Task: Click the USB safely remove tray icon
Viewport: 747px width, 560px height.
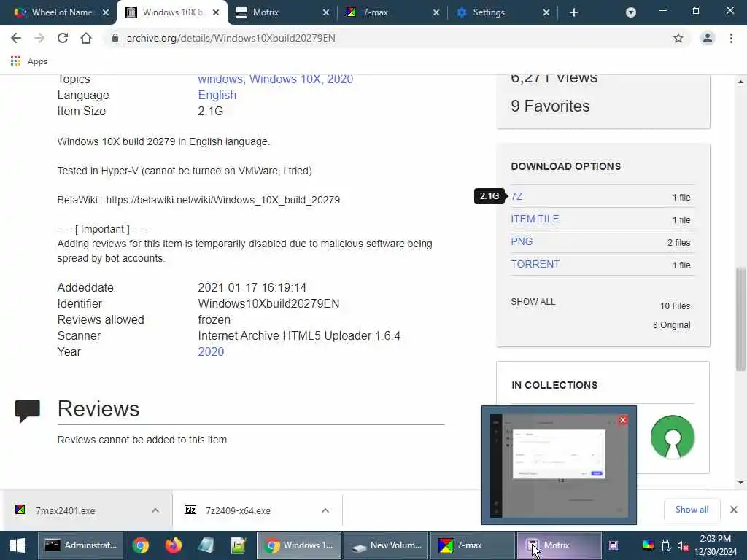Action: pos(667,545)
